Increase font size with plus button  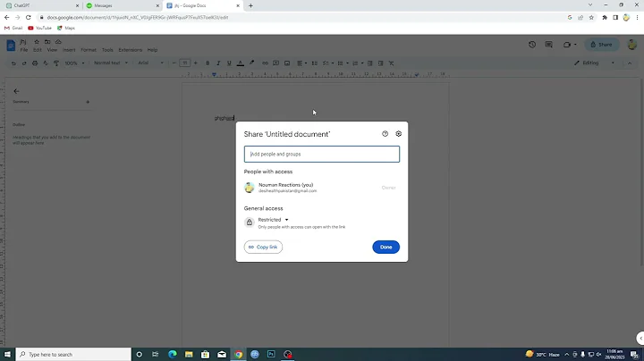pyautogui.click(x=196, y=63)
